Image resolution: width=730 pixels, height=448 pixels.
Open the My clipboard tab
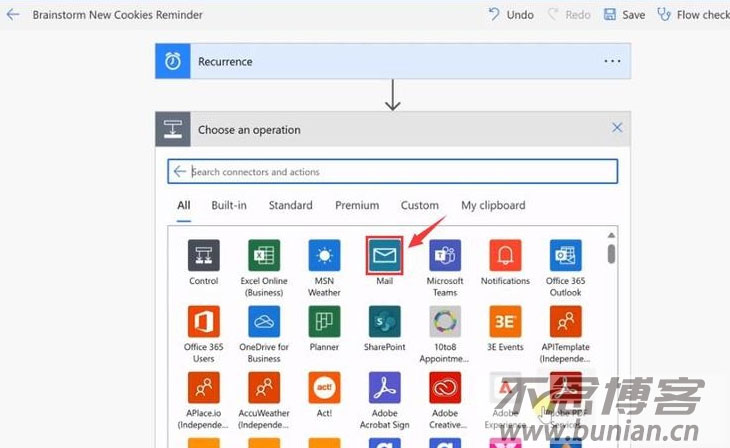493,205
